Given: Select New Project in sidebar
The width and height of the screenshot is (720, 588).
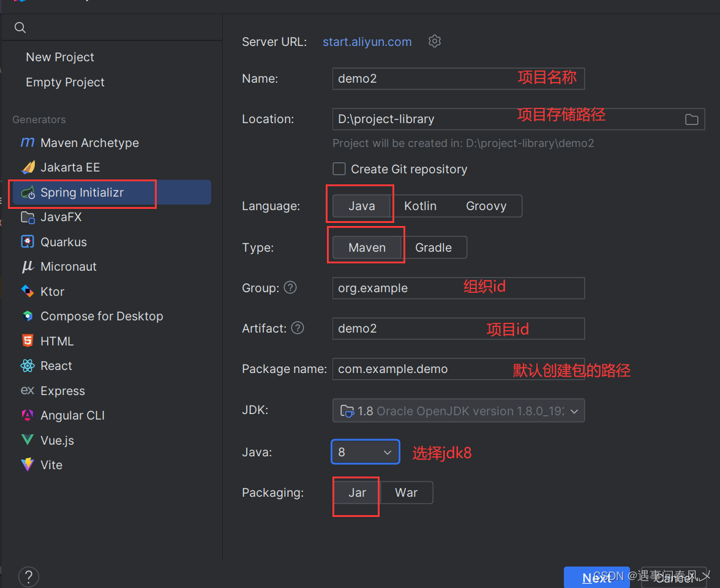Looking at the screenshot, I should click(x=60, y=57).
